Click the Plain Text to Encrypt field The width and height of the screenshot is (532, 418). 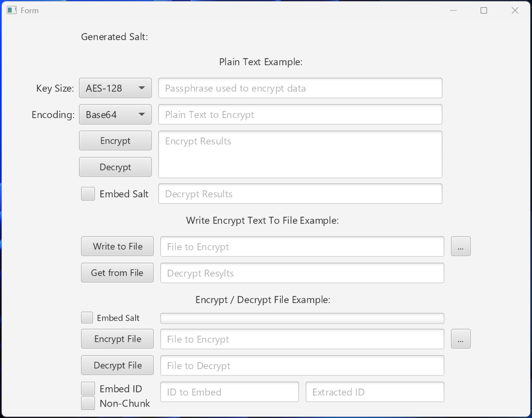coord(300,115)
